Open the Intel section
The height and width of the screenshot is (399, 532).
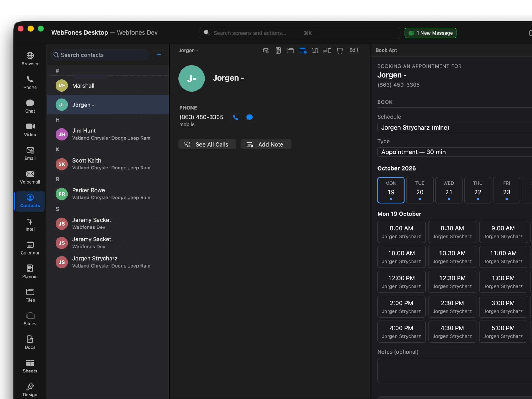[30, 225]
